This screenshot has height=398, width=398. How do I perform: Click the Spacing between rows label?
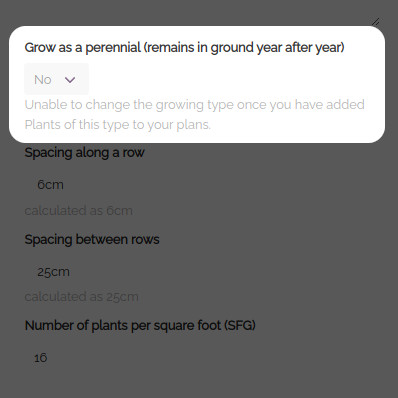(92, 239)
